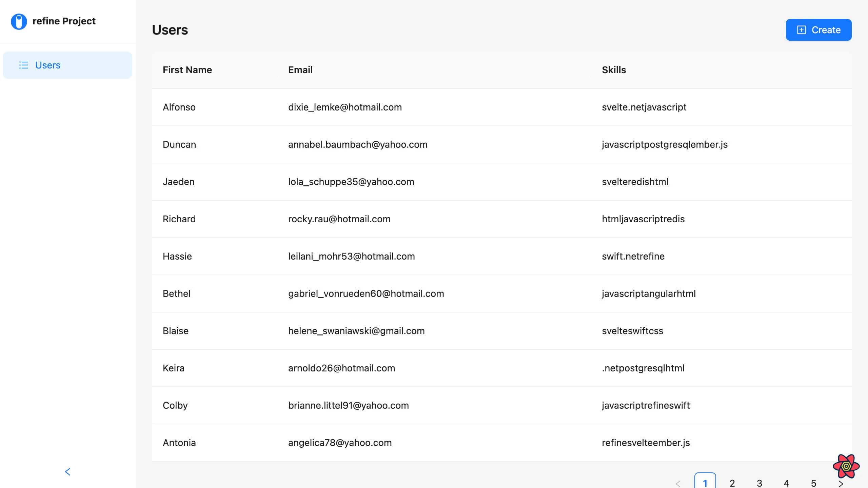This screenshot has height=488, width=868.
Task: Click current page 1 indicator
Action: pyautogui.click(x=705, y=482)
